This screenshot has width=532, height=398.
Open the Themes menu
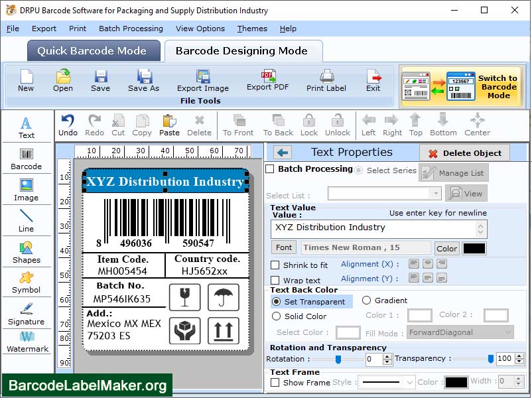[251, 29]
